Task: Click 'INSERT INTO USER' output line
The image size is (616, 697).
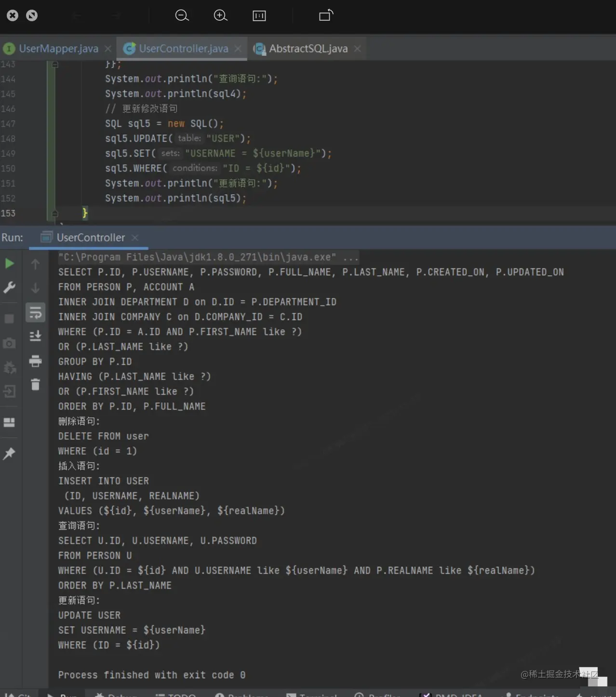Action: (104, 482)
